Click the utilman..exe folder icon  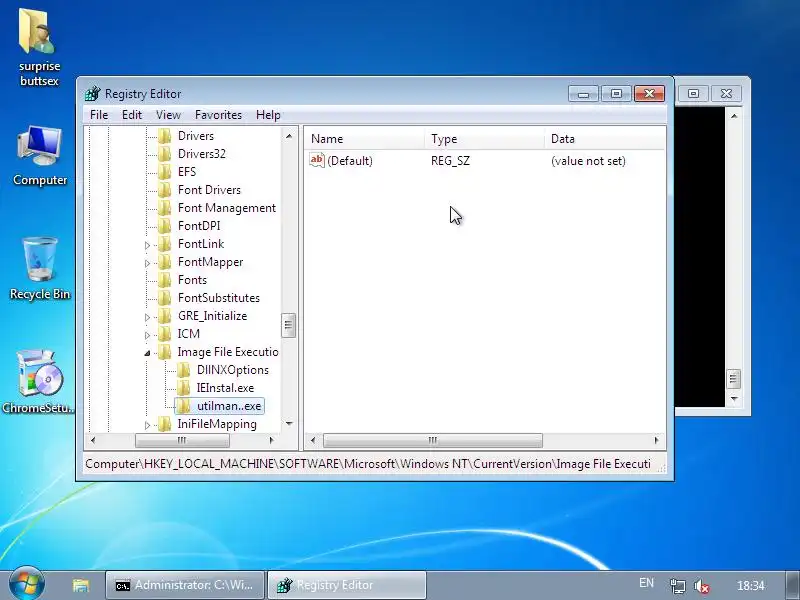(x=184, y=406)
